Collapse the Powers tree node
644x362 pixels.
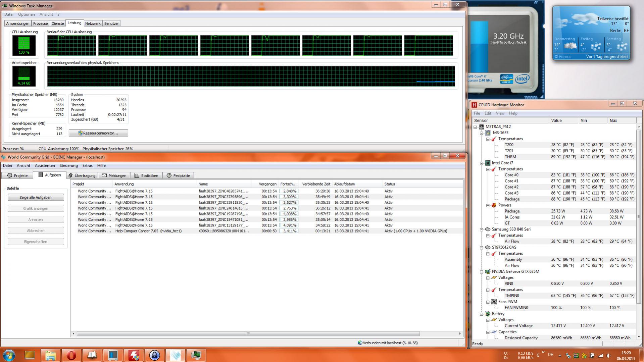(488, 205)
